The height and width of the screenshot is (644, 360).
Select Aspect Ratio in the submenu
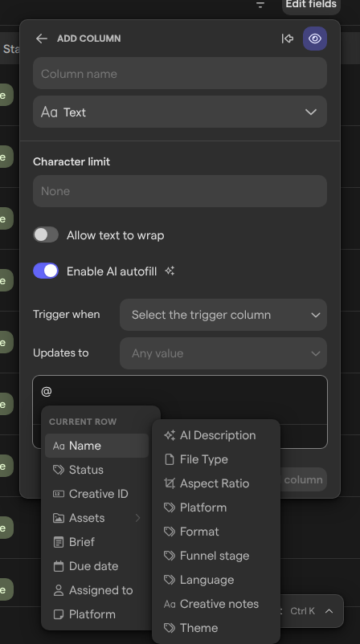(x=216, y=483)
